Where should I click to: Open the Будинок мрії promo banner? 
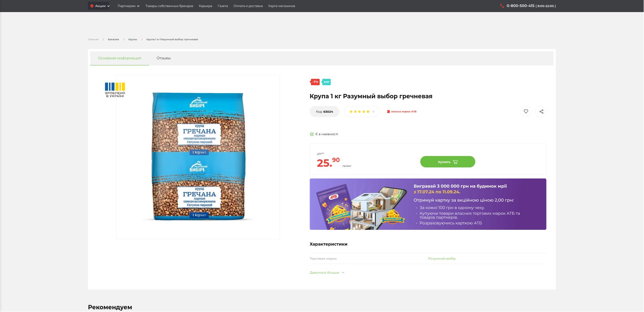pyautogui.click(x=428, y=204)
